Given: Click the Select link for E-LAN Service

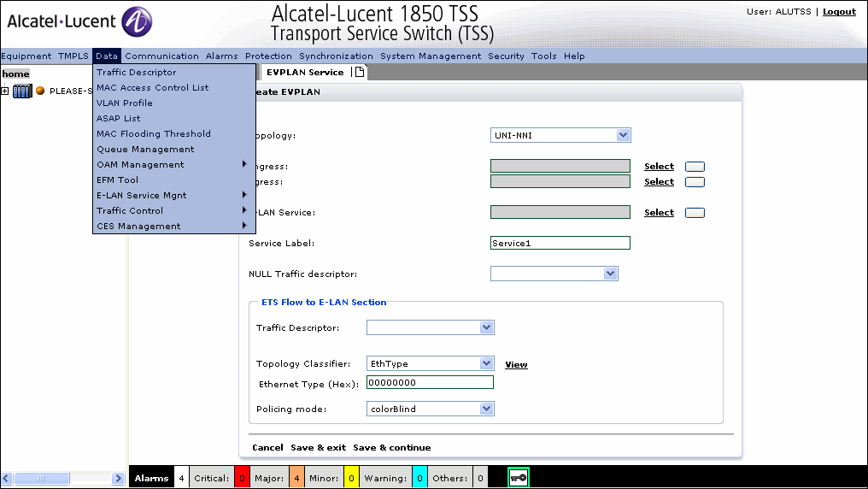Looking at the screenshot, I should tap(660, 212).
